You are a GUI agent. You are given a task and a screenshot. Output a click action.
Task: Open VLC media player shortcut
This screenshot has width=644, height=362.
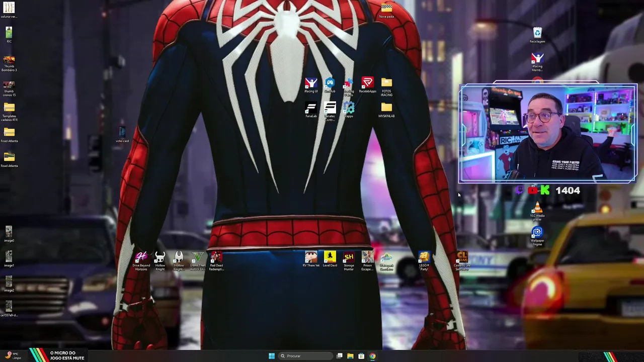(x=537, y=211)
